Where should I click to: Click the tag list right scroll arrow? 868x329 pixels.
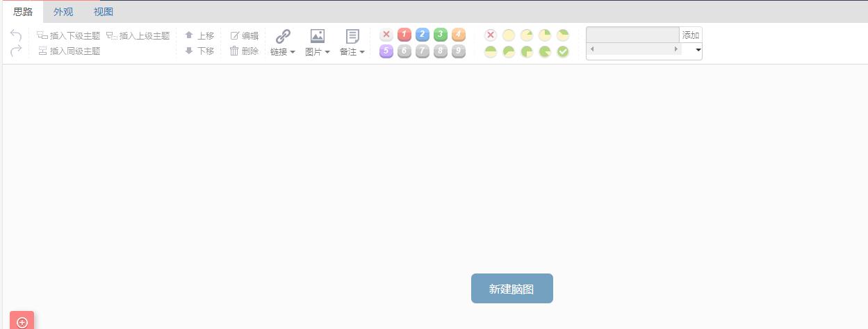tap(676, 49)
